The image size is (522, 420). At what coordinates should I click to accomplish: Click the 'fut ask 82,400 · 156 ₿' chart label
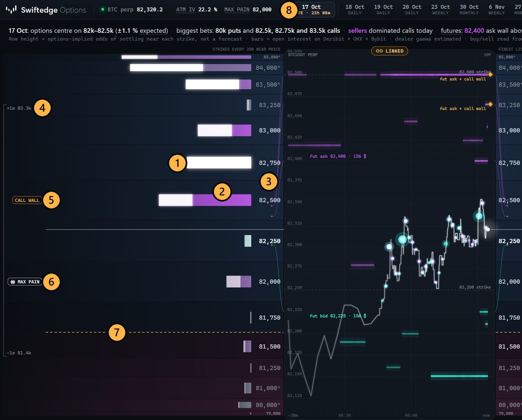[x=338, y=156]
